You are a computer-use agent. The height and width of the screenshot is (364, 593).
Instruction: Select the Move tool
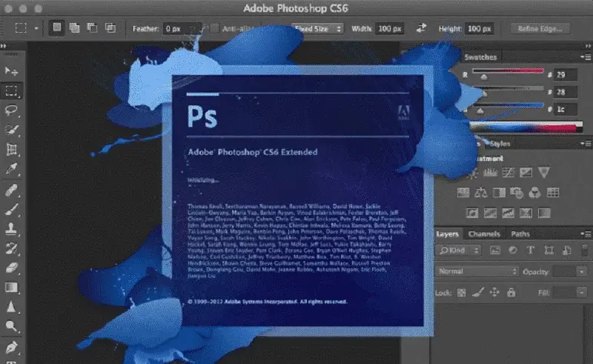point(12,71)
